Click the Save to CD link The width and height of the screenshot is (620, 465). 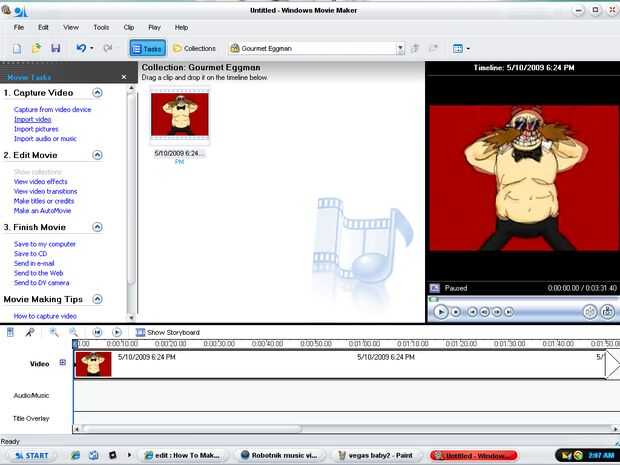[30, 253]
